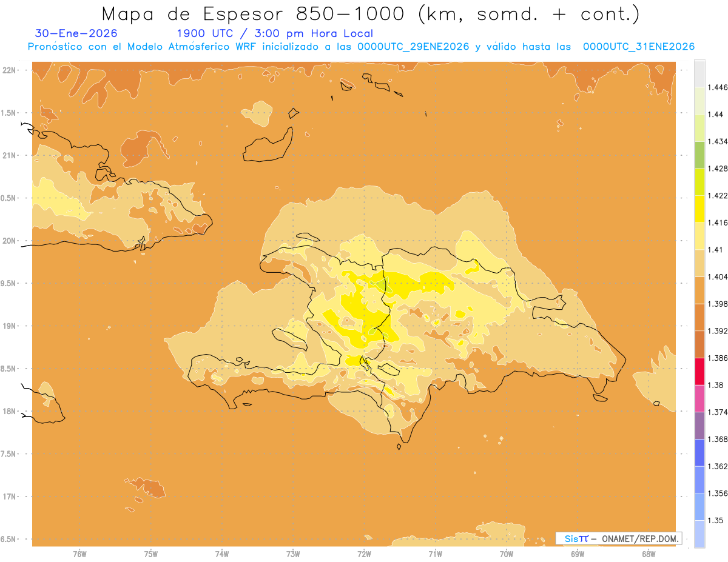Click the '71W' longitude label

tap(435, 554)
